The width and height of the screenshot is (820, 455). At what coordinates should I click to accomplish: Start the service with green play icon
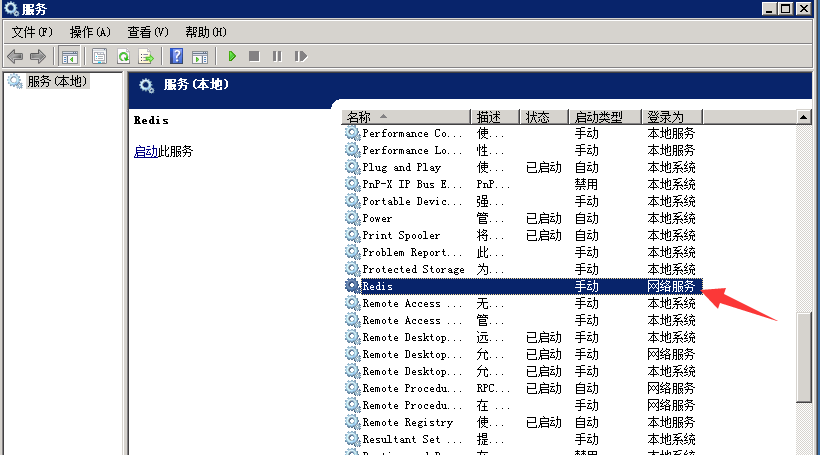232,56
